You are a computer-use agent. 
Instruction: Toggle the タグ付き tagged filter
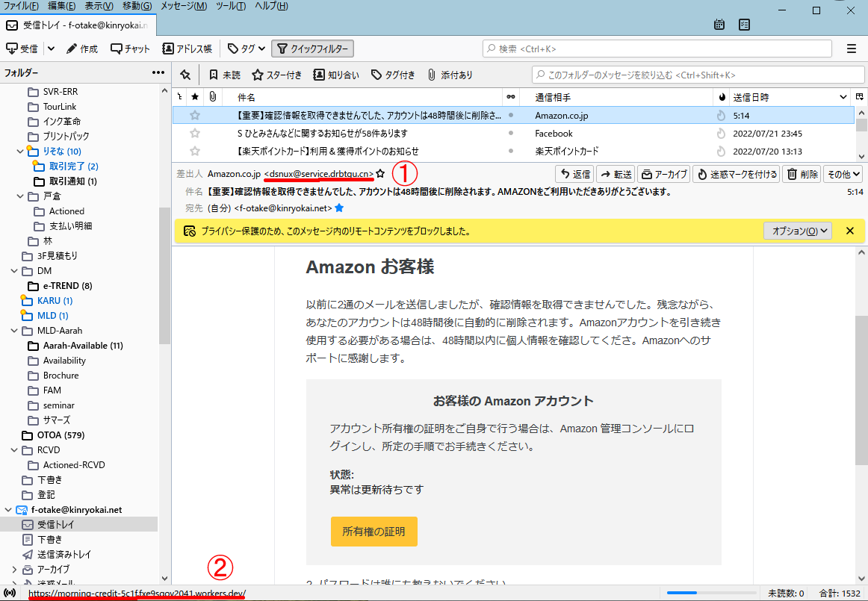point(393,75)
